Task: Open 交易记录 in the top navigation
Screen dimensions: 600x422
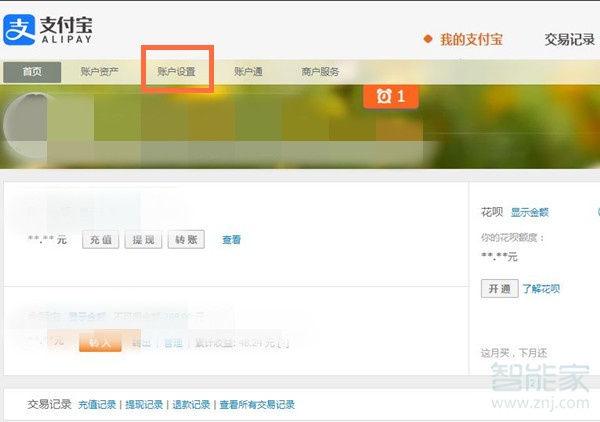Action: (x=570, y=39)
